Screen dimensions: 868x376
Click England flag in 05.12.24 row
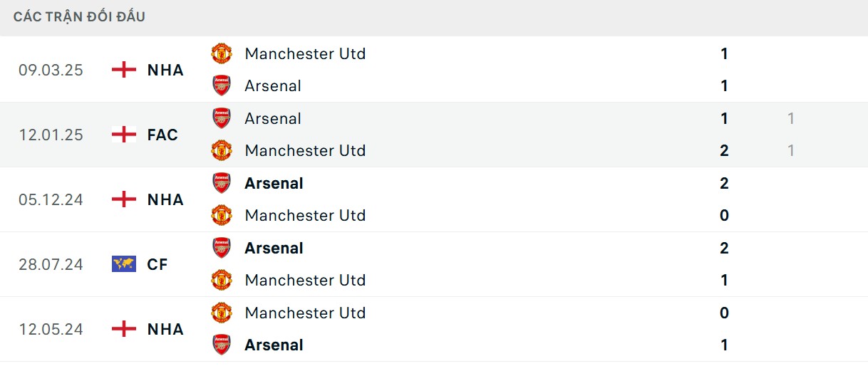point(124,199)
